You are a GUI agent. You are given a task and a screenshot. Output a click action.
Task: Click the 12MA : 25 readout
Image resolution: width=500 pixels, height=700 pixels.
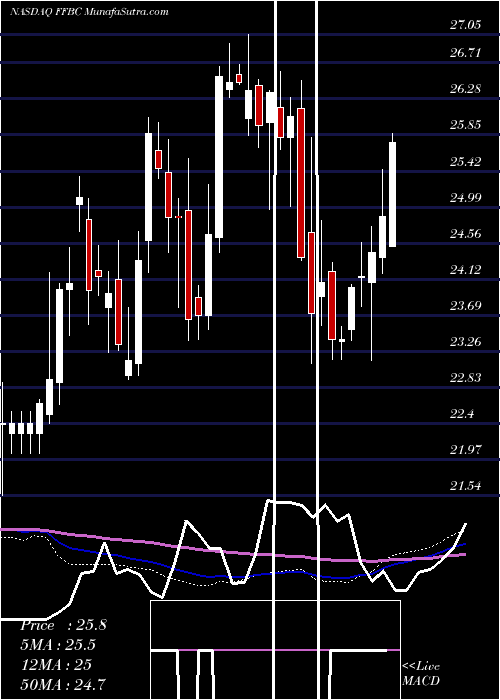coord(56,665)
